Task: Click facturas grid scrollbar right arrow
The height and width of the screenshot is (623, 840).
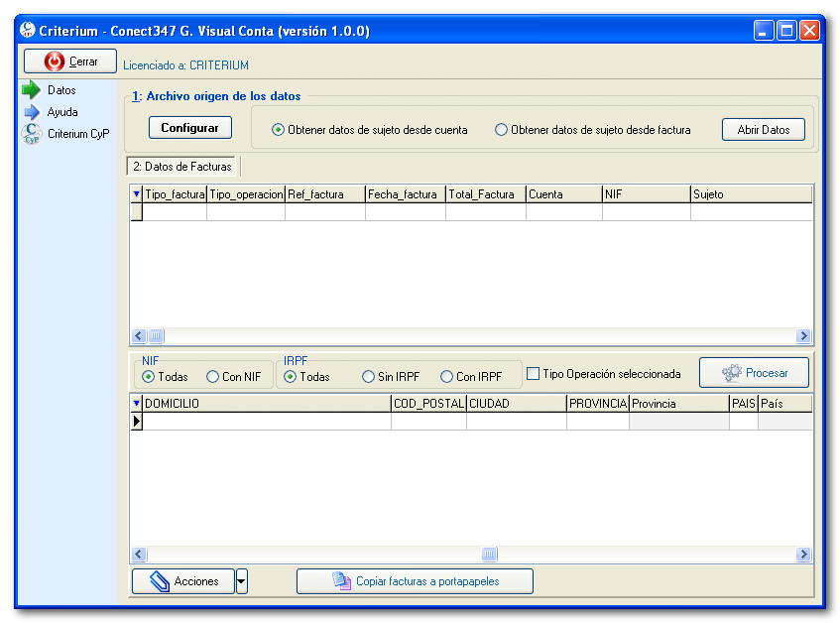Action: click(803, 336)
